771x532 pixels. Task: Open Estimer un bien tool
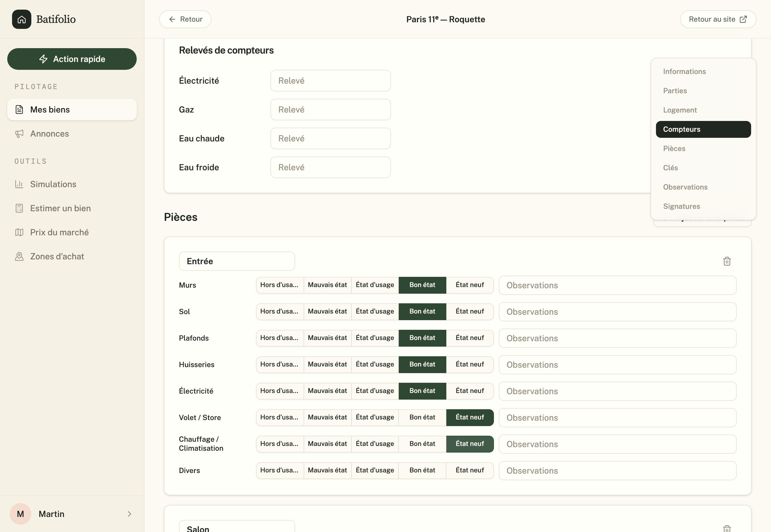(72, 208)
